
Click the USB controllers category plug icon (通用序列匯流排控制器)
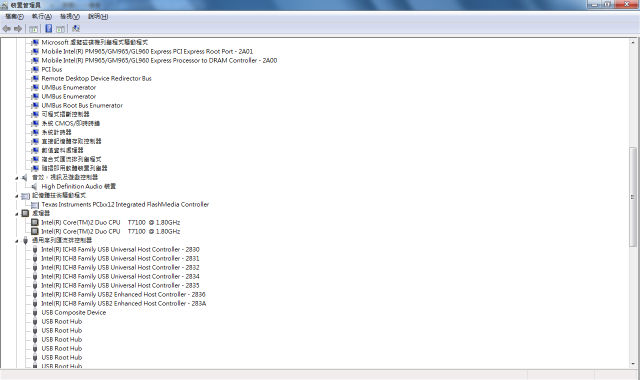(25, 240)
